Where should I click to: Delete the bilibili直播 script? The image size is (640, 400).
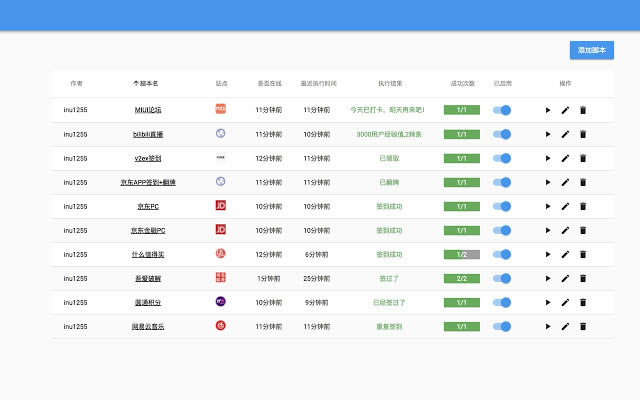pyautogui.click(x=583, y=134)
